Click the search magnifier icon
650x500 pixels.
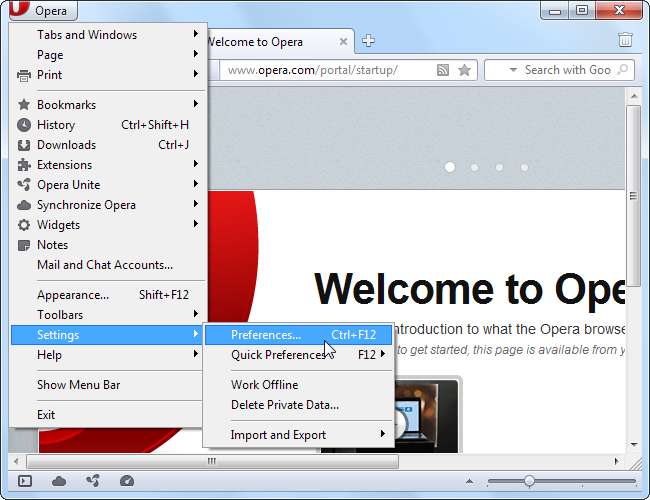(x=622, y=70)
